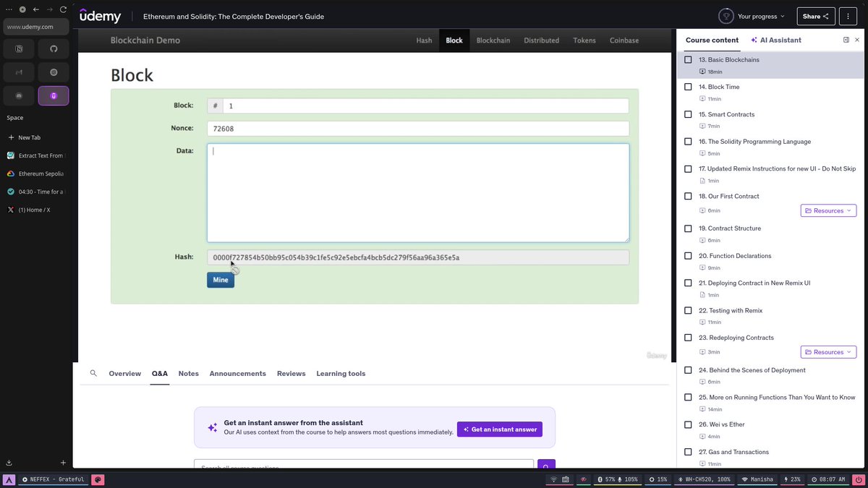Click the Nonce field showing 72608
The width and height of the screenshot is (868, 488).
(418, 129)
